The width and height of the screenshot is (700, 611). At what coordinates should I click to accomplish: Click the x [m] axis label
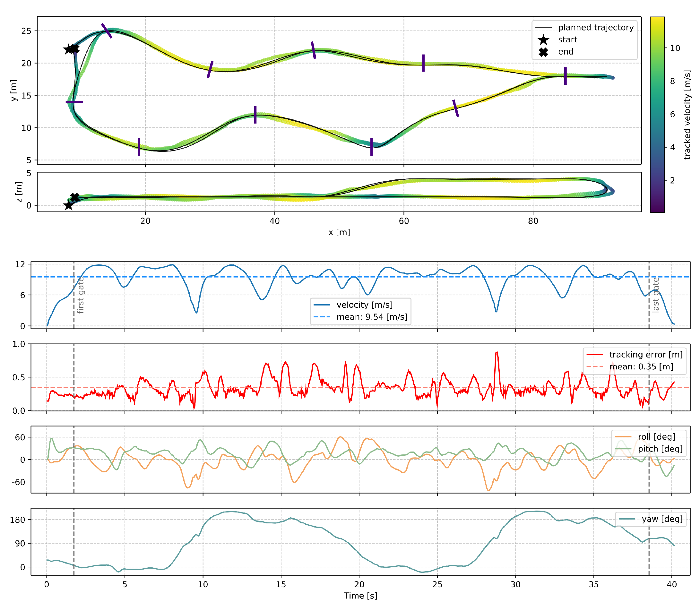tap(339, 232)
